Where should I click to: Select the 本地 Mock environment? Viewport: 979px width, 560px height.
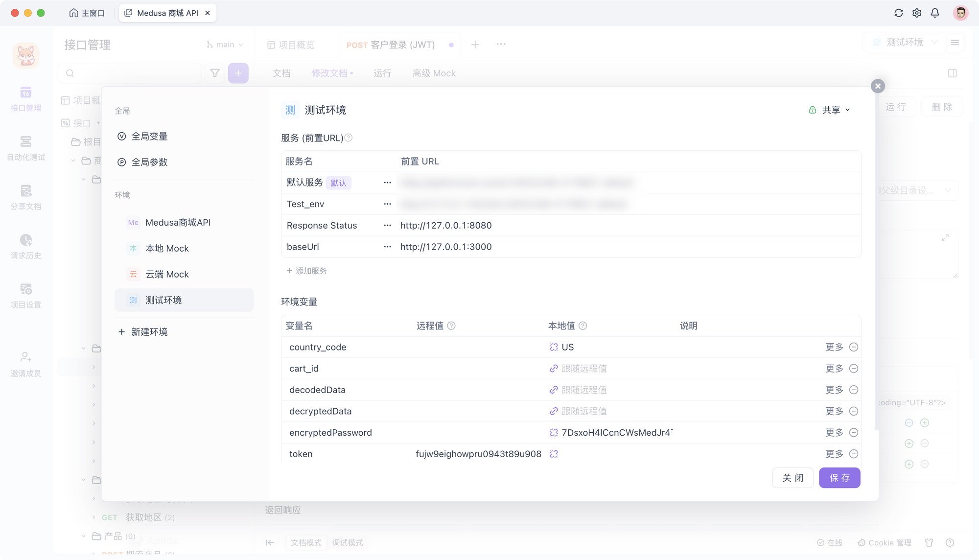click(x=184, y=249)
